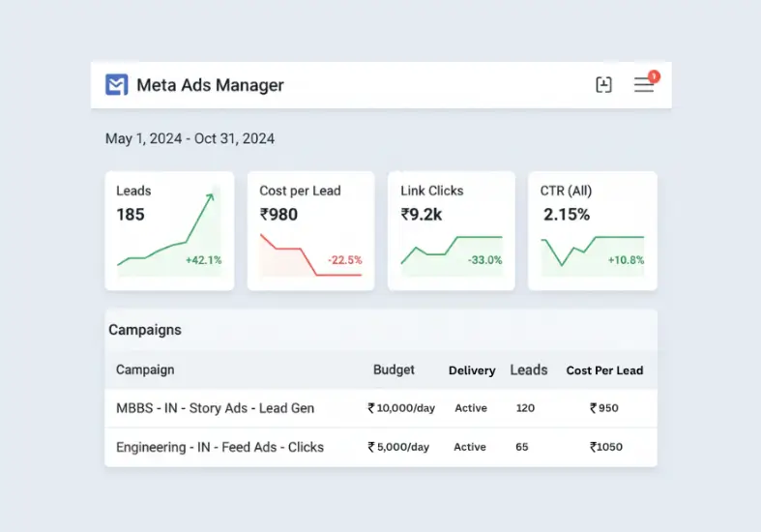The image size is (761, 532).
Task: Open MBBS - IN - Story Ads - Lead Gen campaign
Action: 215,408
